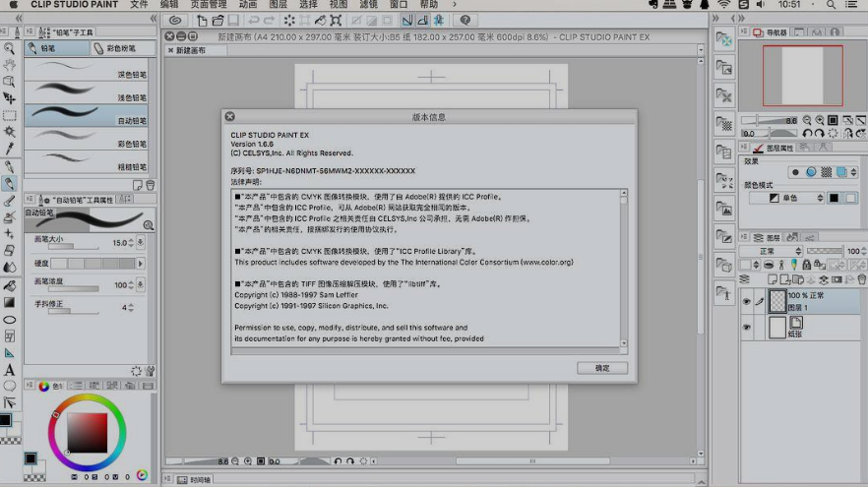Toggle visibility of paper layer 纸张
This screenshot has width=868, height=487.
point(746,327)
